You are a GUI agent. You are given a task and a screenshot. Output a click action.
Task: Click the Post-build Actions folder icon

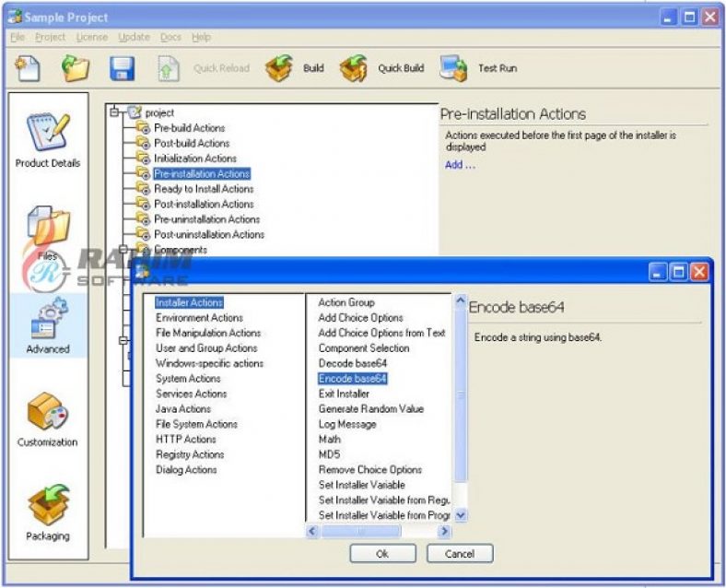[x=143, y=143]
